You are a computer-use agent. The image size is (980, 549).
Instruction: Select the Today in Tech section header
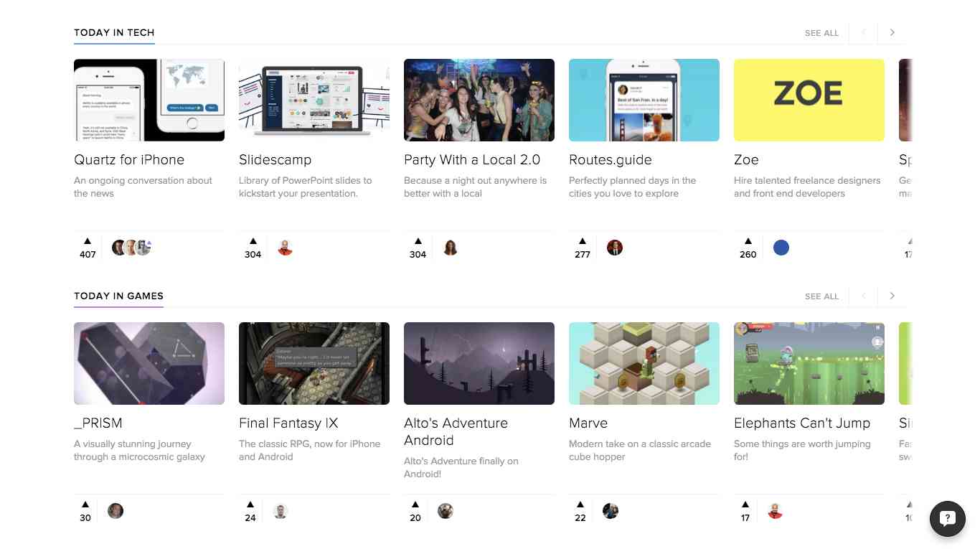click(x=114, y=32)
